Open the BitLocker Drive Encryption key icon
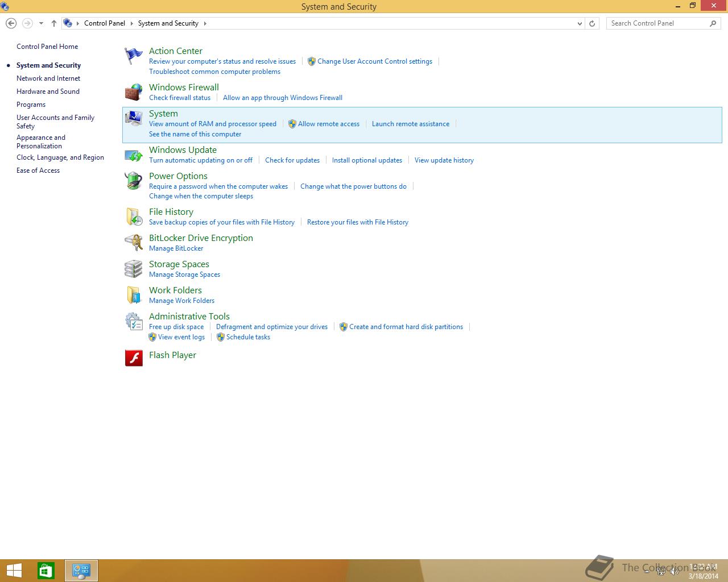The height and width of the screenshot is (582, 728). pyautogui.click(x=134, y=243)
